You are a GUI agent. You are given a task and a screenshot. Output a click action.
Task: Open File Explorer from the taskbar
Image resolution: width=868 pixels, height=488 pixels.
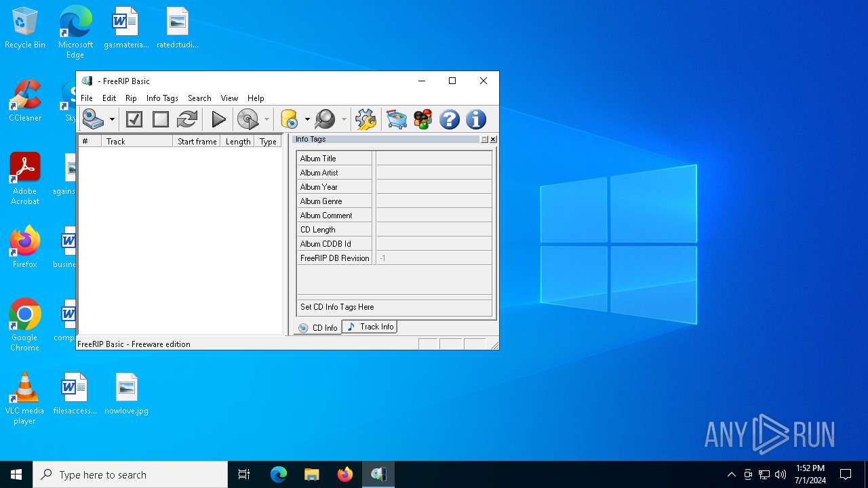(311, 474)
